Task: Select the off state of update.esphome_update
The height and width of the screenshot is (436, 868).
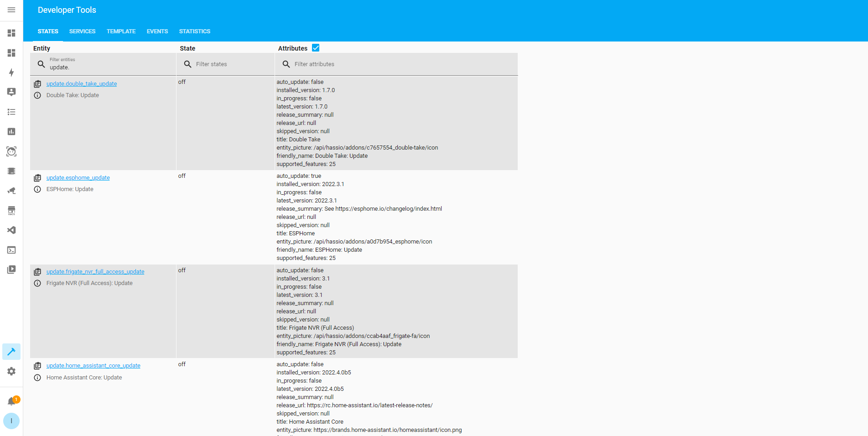Action: tap(182, 176)
